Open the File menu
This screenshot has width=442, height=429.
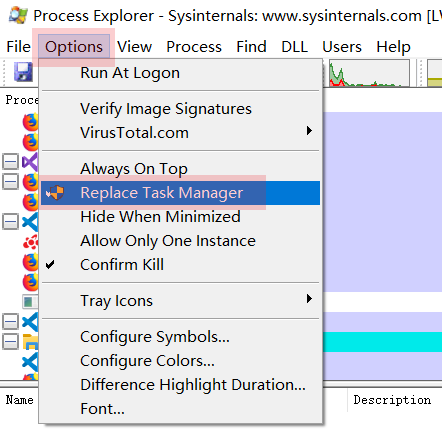(18, 47)
